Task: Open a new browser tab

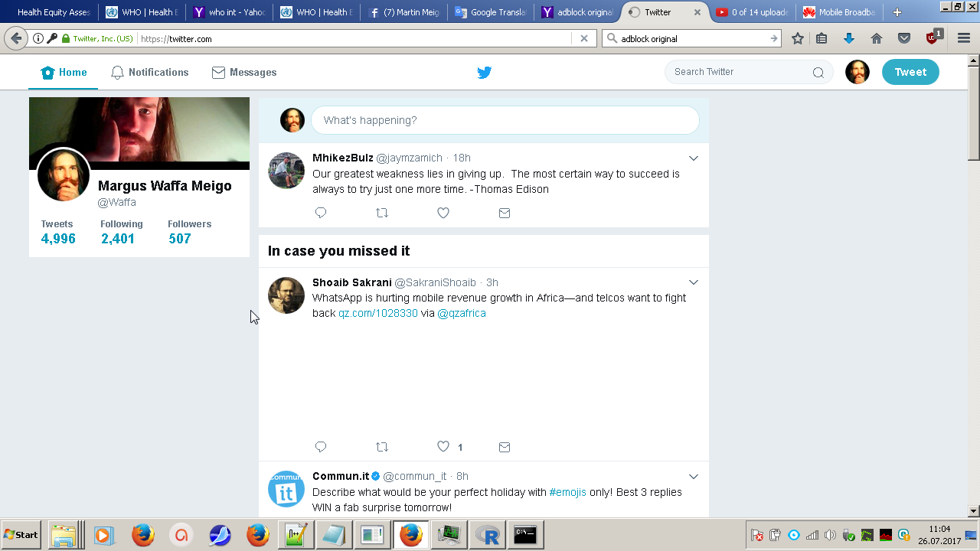Action: (897, 12)
